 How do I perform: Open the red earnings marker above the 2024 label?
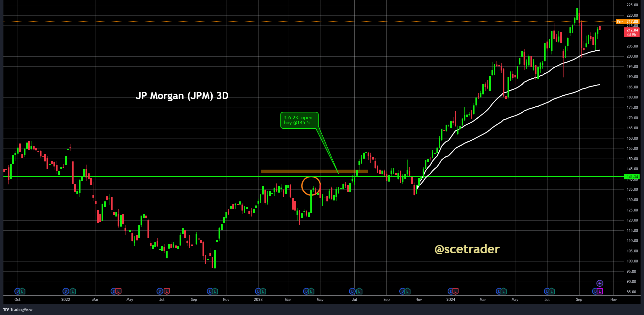(455, 291)
